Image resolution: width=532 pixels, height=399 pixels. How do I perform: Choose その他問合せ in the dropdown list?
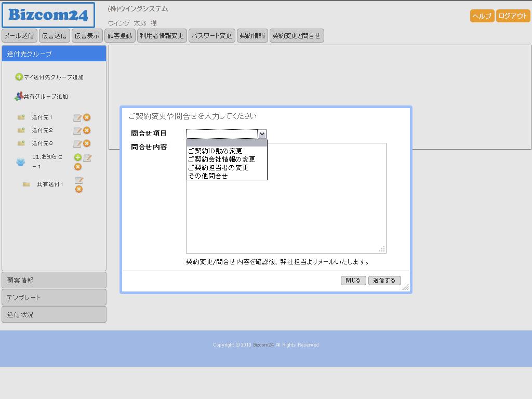[x=208, y=176]
